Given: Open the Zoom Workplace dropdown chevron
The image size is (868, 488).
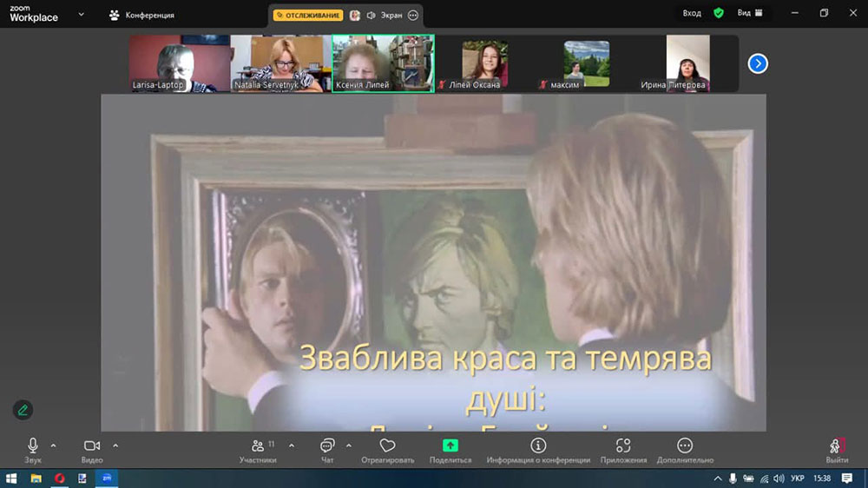Looking at the screenshot, I should point(82,15).
